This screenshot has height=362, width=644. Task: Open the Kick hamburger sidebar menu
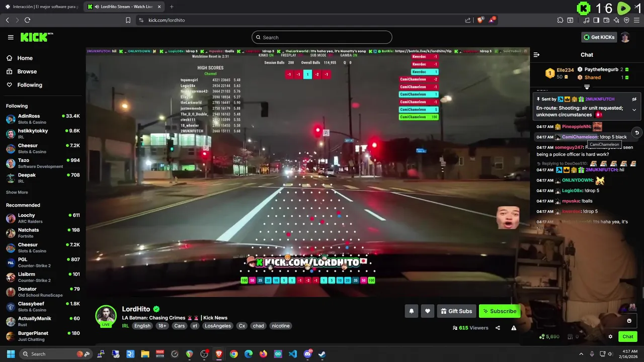point(11,37)
